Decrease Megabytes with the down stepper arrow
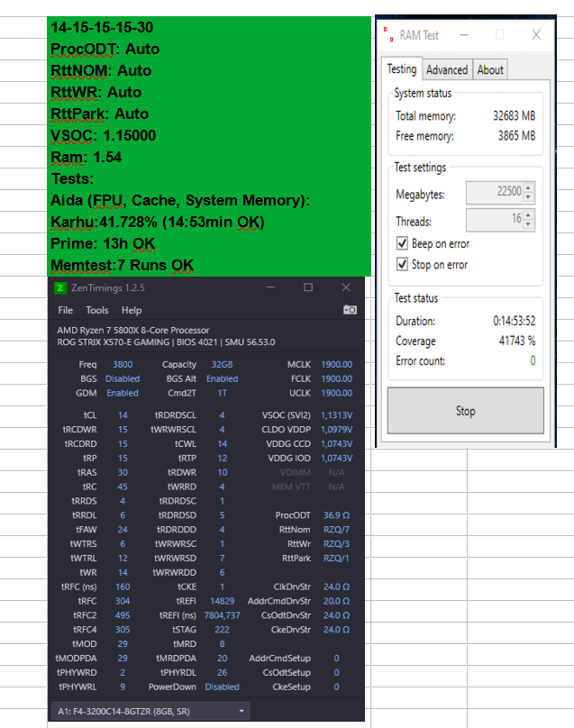The width and height of the screenshot is (574, 728). pyautogui.click(x=528, y=198)
